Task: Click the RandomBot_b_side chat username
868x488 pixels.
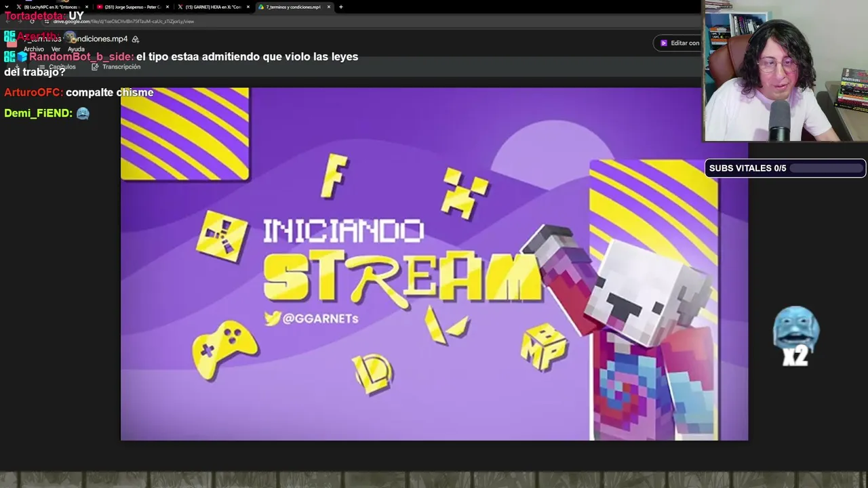Action: coord(81,57)
